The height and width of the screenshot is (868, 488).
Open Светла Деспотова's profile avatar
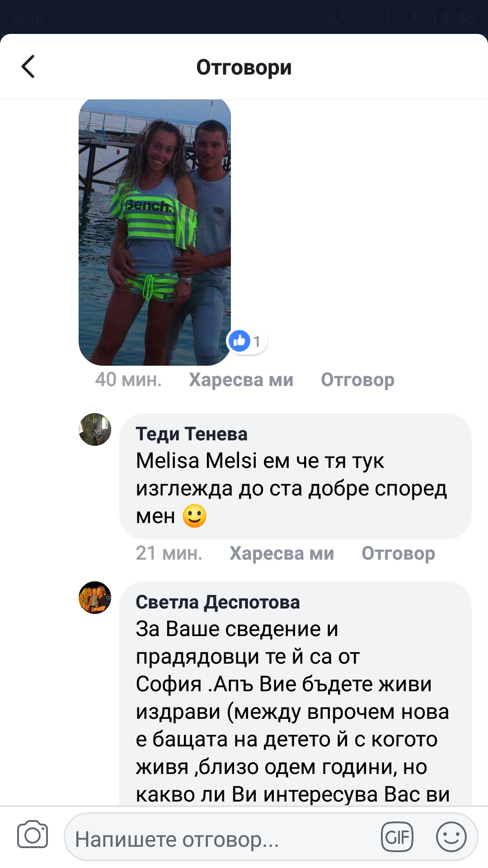[95, 598]
